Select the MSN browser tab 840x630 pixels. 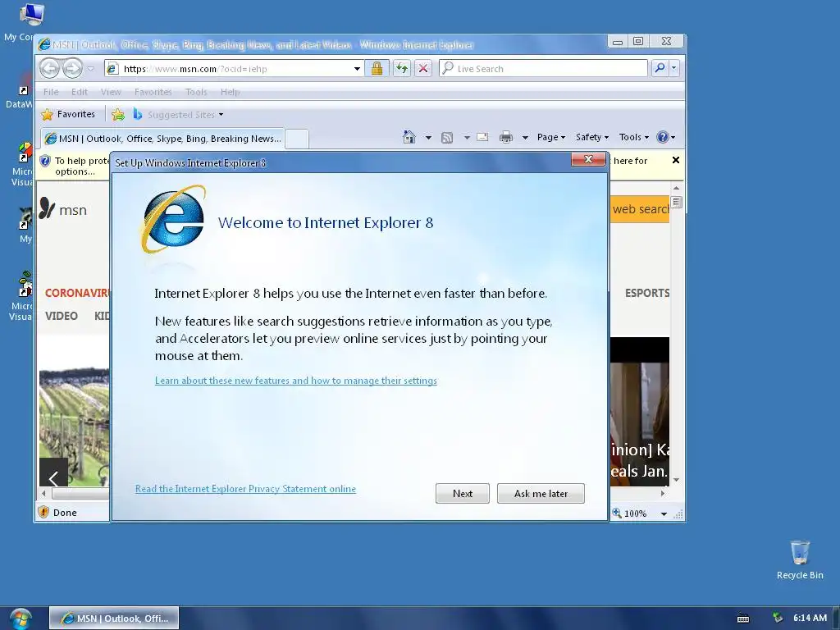pos(163,139)
